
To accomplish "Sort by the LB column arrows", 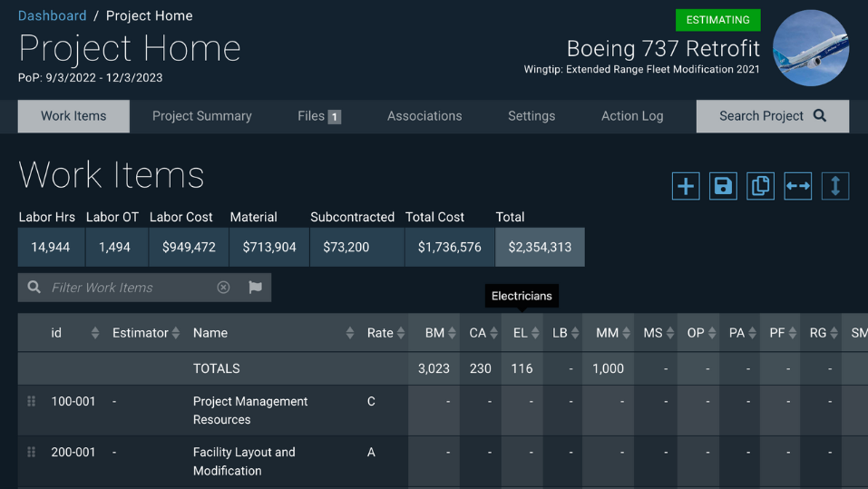I will (x=575, y=333).
